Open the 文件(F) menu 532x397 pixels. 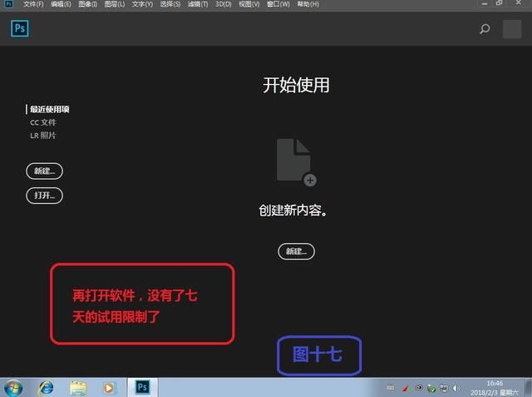pyautogui.click(x=33, y=4)
